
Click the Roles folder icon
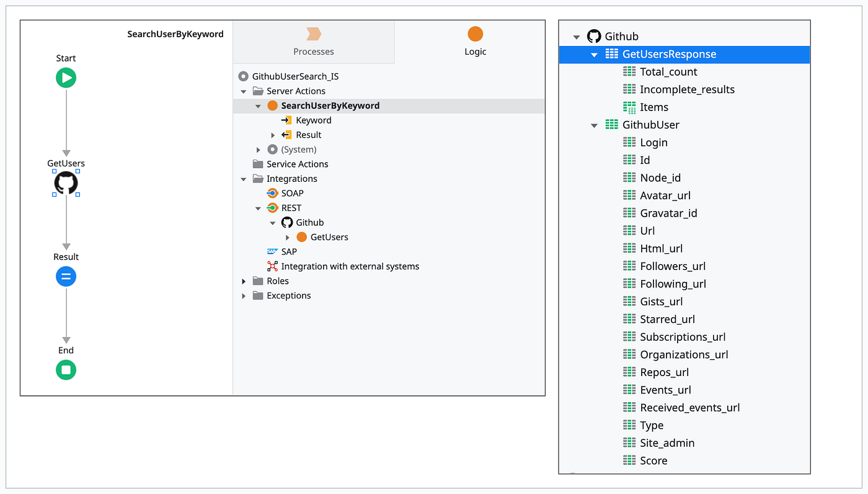coord(258,281)
